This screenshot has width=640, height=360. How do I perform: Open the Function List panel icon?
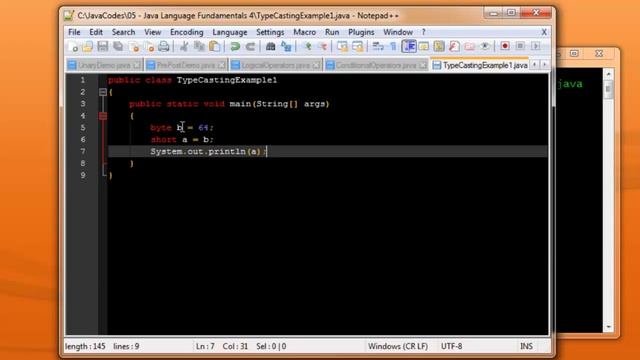point(454,47)
